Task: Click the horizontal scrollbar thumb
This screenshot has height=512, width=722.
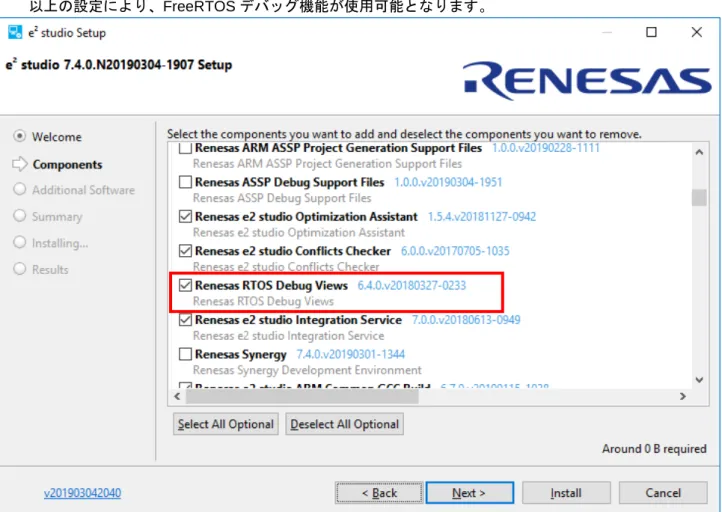Action: tap(302, 396)
